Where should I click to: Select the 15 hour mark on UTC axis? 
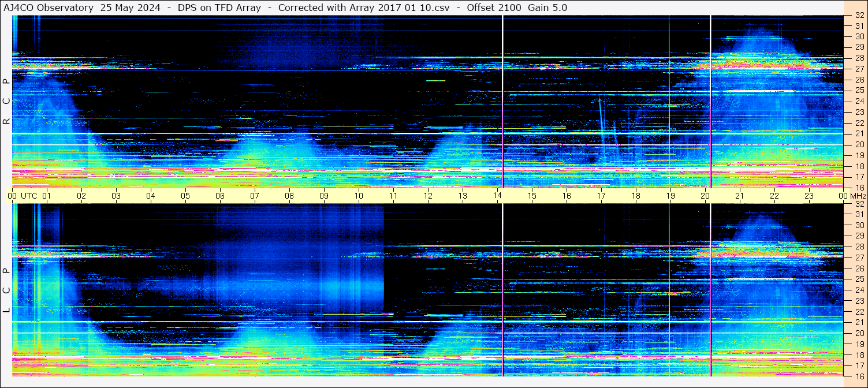(x=532, y=196)
